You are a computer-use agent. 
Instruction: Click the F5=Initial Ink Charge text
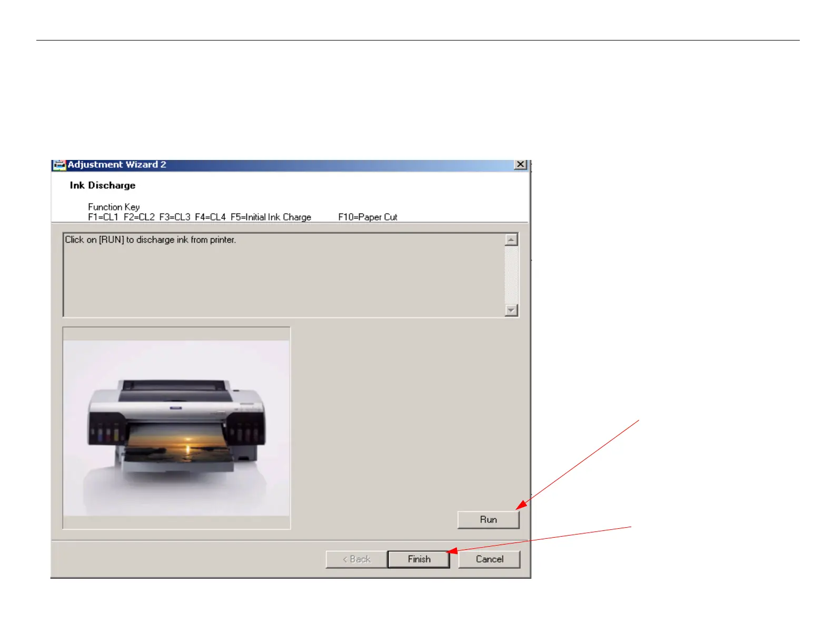tap(271, 217)
